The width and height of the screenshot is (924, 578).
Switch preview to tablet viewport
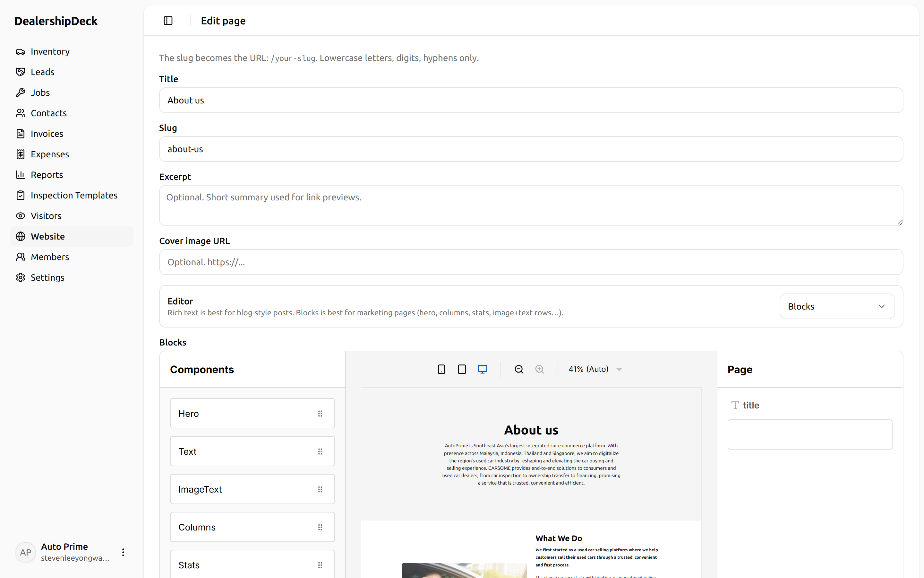click(462, 369)
